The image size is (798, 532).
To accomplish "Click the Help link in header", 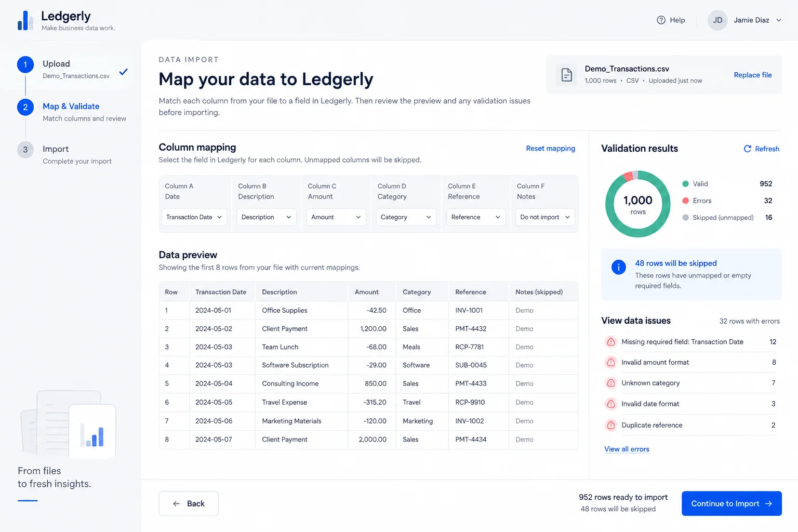I will pos(671,20).
